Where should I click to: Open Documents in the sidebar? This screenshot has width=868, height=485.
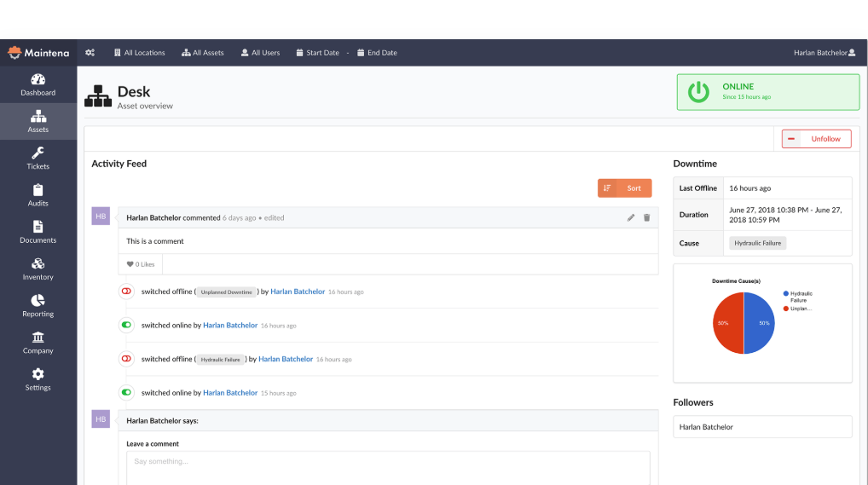(38, 232)
